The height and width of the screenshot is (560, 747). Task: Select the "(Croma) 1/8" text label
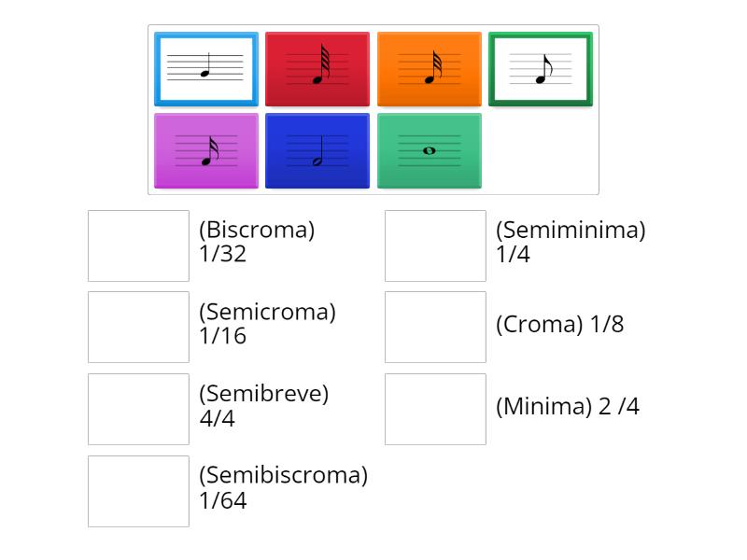(x=560, y=325)
